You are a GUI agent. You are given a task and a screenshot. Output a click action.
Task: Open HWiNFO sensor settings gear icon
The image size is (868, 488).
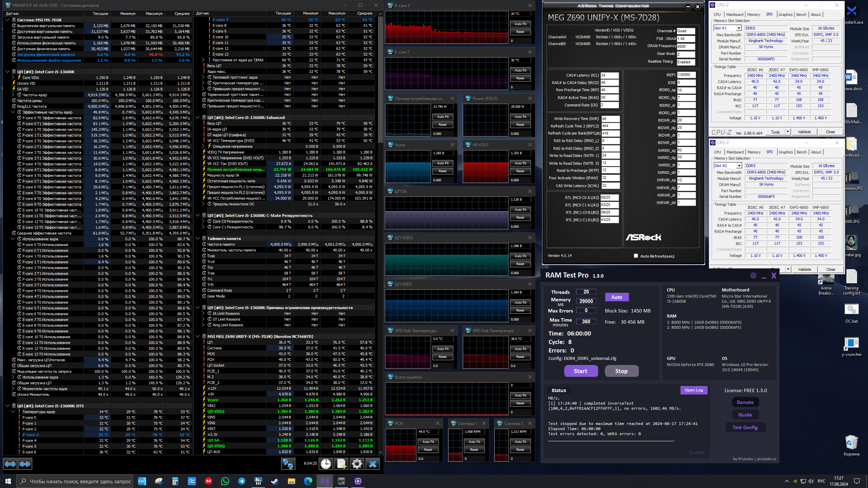[357, 464]
